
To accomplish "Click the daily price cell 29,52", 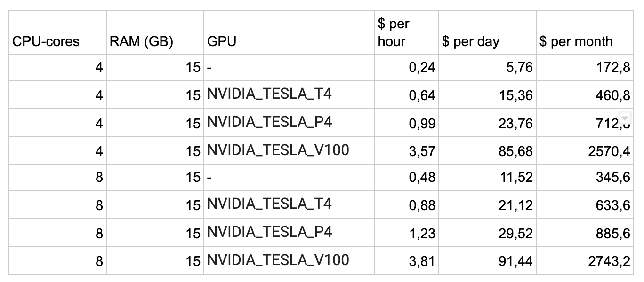I will tap(487, 232).
